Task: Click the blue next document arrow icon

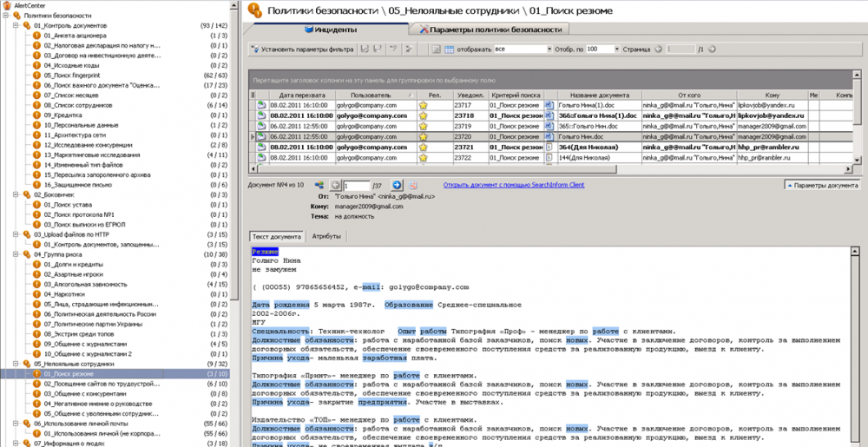Action: [x=397, y=185]
